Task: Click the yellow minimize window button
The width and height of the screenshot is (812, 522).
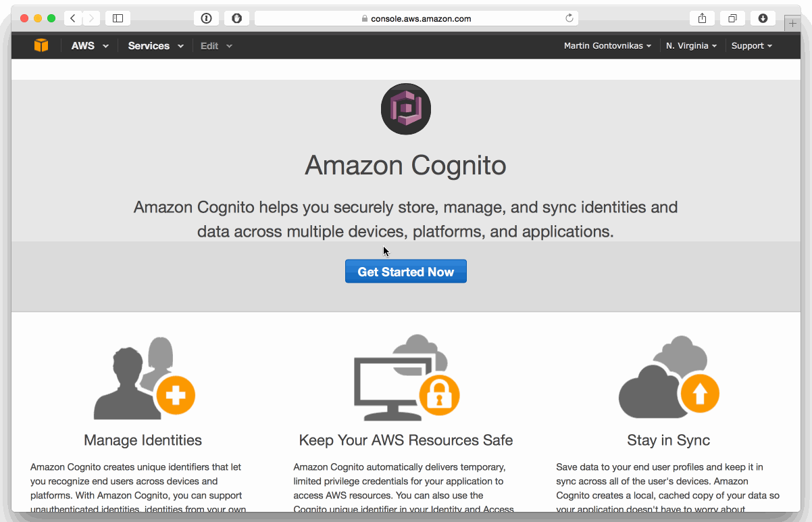Action: point(38,18)
